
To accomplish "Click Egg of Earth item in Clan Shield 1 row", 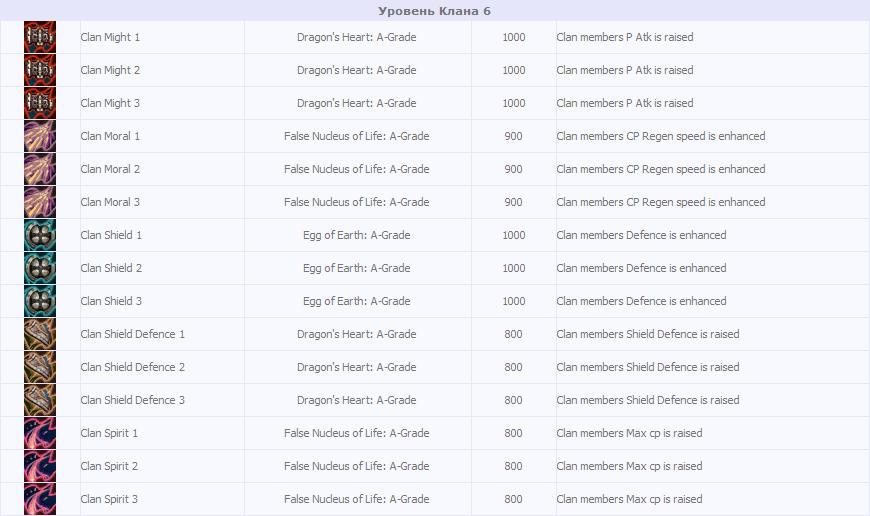I will [x=357, y=235].
